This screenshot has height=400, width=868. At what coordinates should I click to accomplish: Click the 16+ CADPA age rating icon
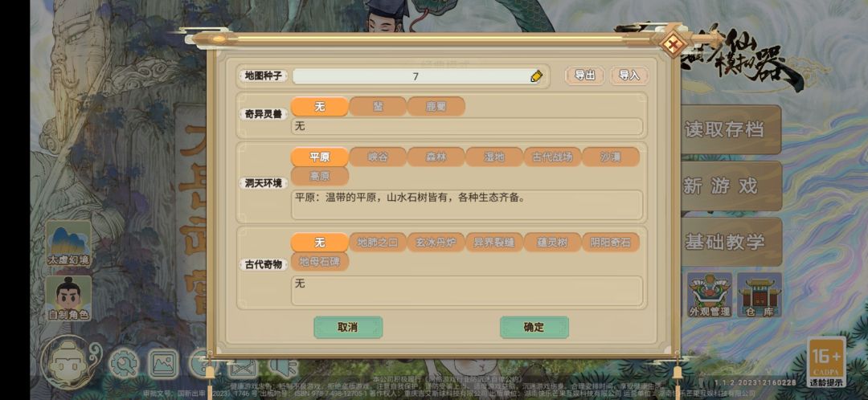(x=826, y=361)
